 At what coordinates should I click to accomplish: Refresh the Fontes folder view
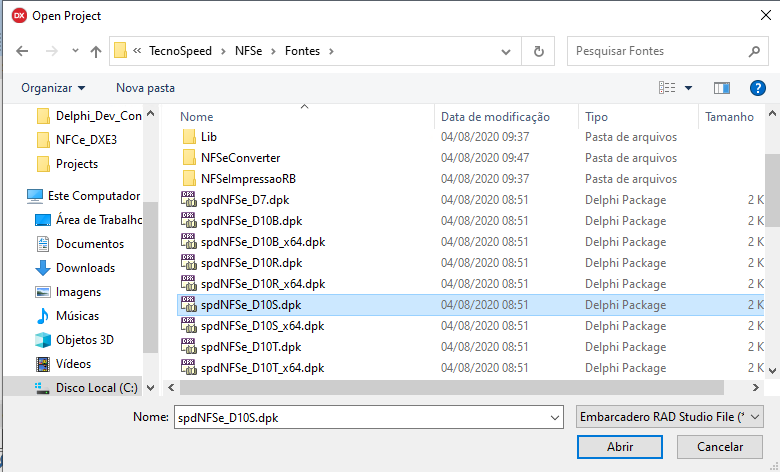538,51
